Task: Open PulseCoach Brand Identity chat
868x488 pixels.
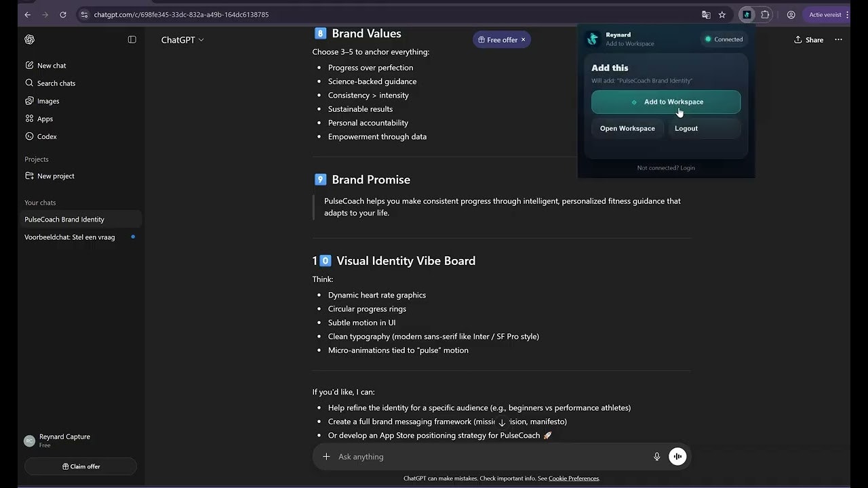Action: click(x=81, y=220)
